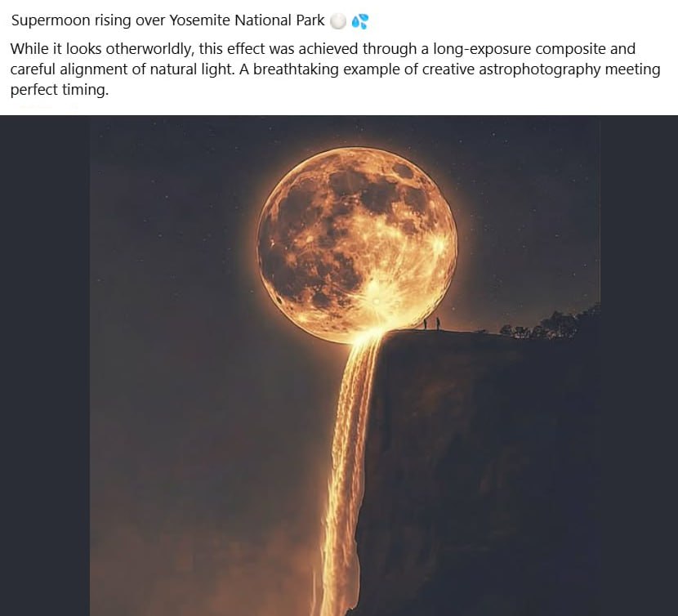
Task: Click the description line starting 'While it looks otherworldly'
Action: click(323, 49)
